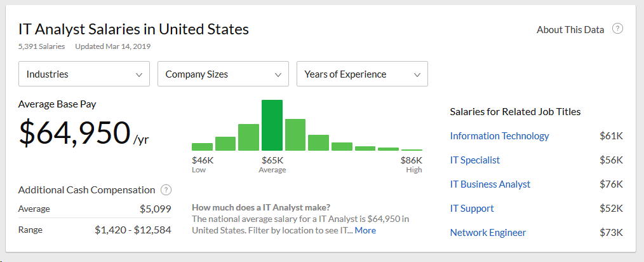Click the $1,420 - $12,584 range value
Screen dimensions: 644x262
click(133, 230)
